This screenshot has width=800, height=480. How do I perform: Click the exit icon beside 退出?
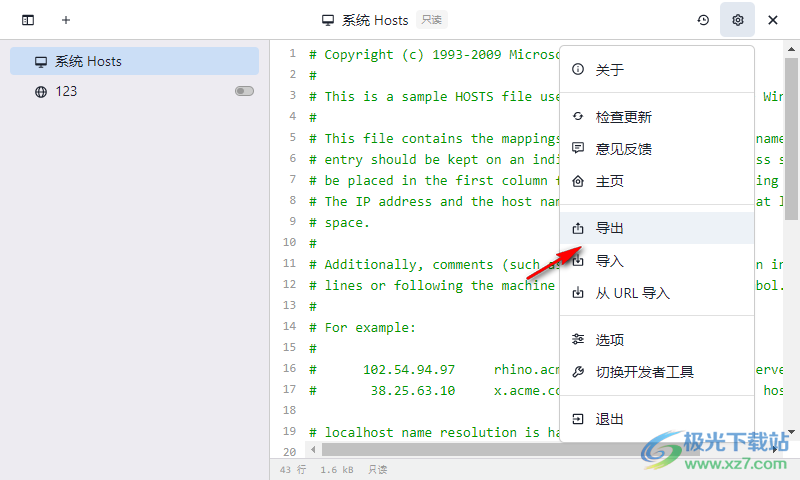click(x=578, y=419)
